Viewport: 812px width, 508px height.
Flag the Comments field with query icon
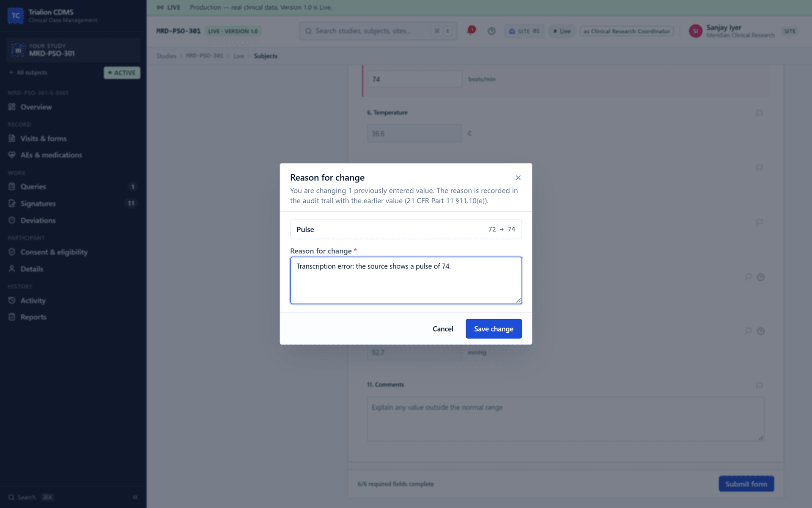tap(759, 386)
